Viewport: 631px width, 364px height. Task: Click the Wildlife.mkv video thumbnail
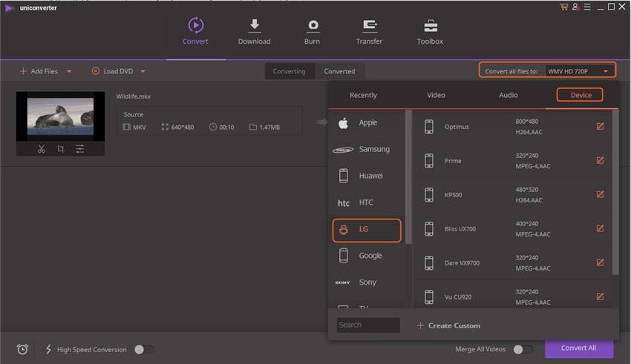pos(60,116)
